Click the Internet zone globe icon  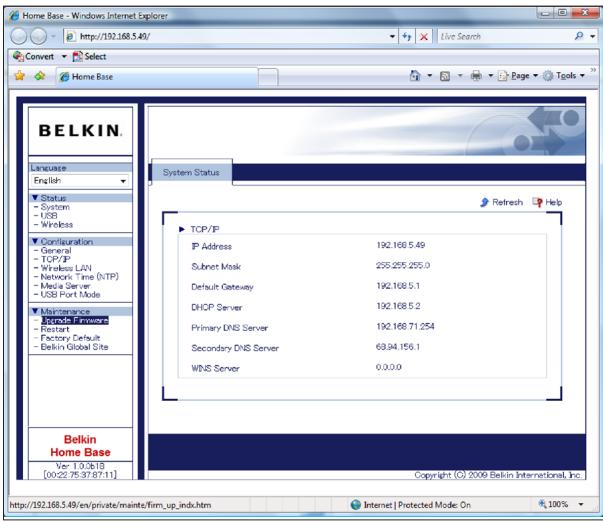click(x=356, y=504)
